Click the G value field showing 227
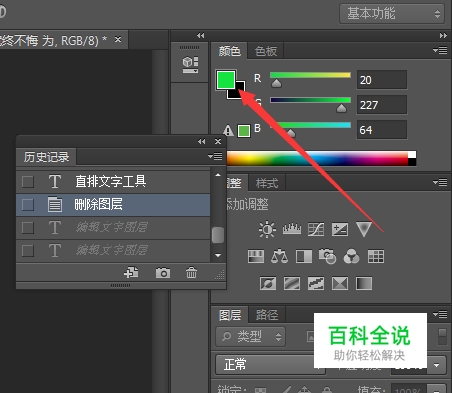The height and width of the screenshot is (393, 452). [x=382, y=105]
